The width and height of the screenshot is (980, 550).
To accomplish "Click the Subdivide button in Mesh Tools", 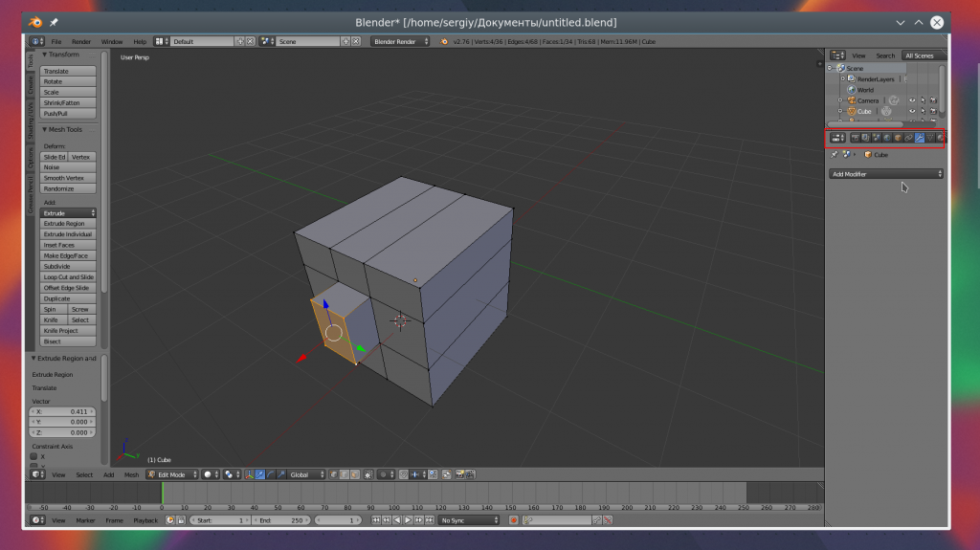I will tap(68, 267).
